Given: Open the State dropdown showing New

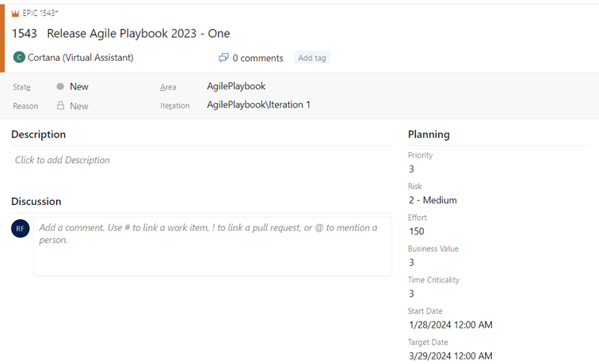Looking at the screenshot, I should pyautogui.click(x=79, y=86).
